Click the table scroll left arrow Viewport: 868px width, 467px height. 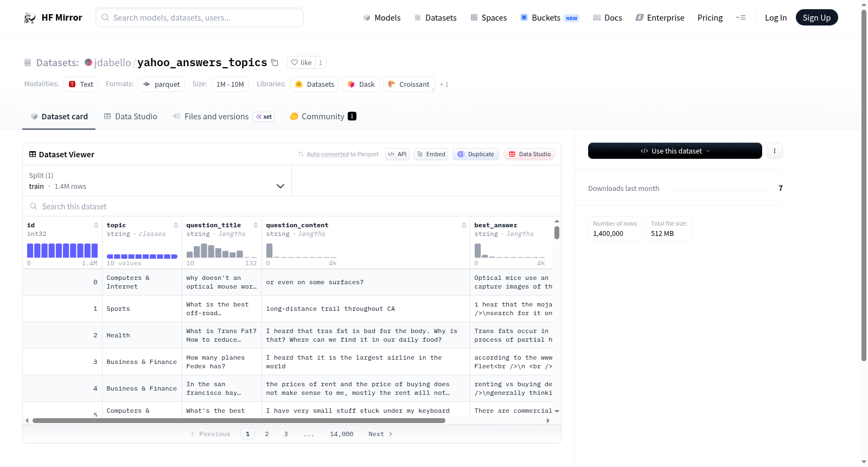point(27,420)
